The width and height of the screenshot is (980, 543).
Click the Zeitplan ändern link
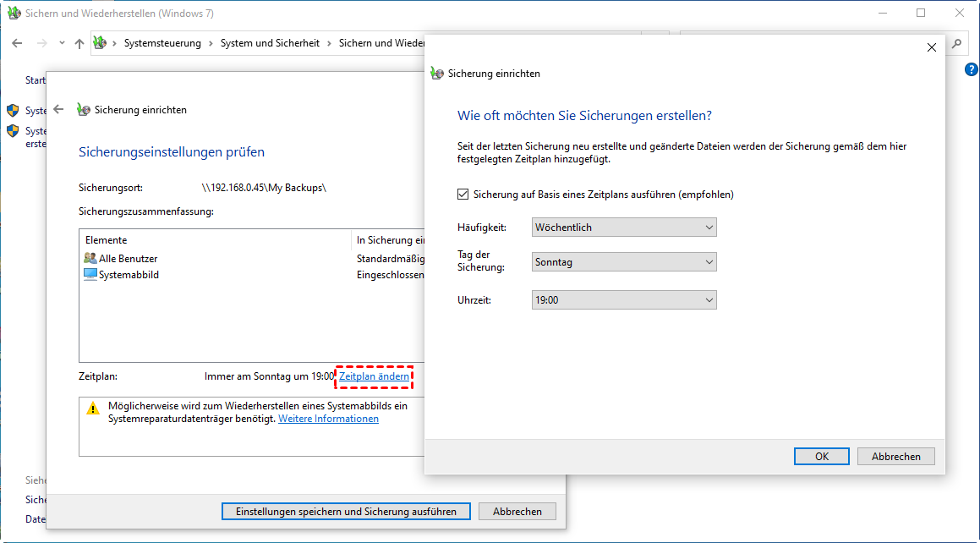pos(374,376)
